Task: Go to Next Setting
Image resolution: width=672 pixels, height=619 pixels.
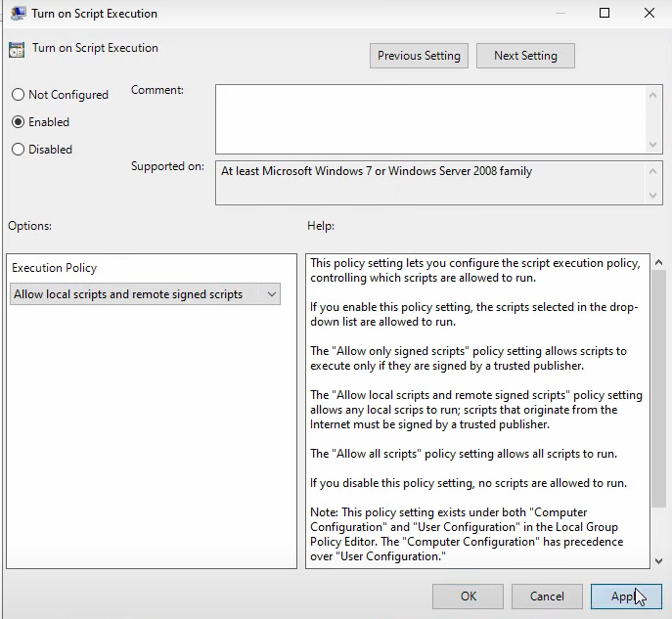Action: click(x=525, y=56)
